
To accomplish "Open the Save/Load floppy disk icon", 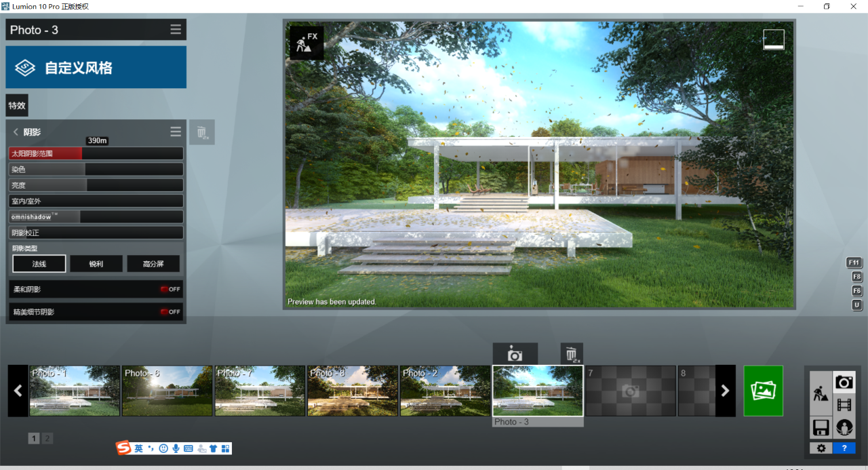I will click(821, 428).
